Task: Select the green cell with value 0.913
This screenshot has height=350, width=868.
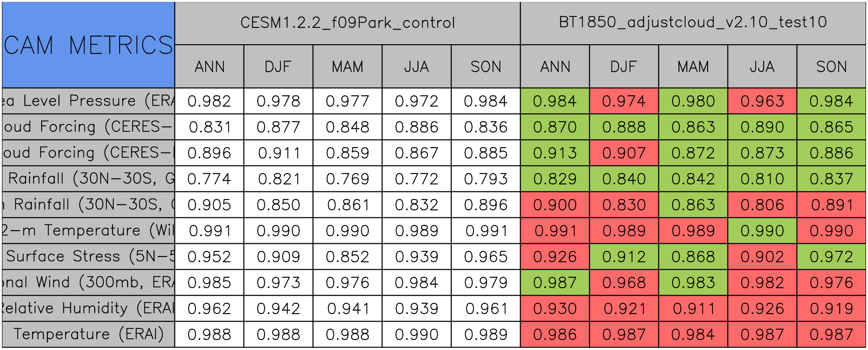Action: point(555,153)
